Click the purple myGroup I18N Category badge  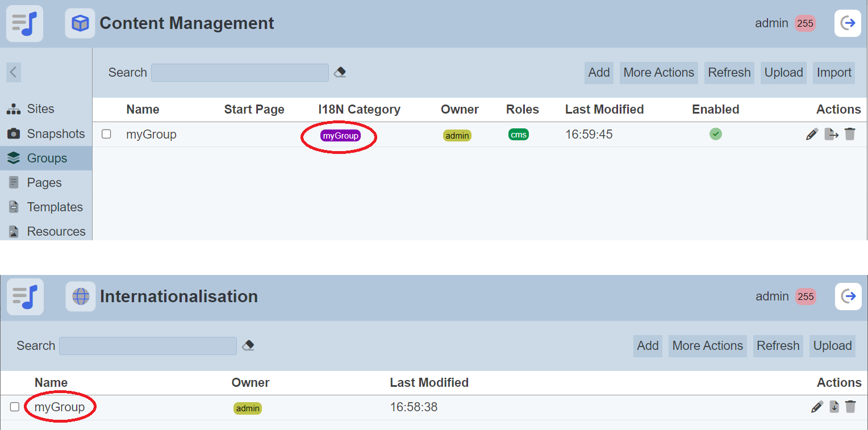[340, 135]
